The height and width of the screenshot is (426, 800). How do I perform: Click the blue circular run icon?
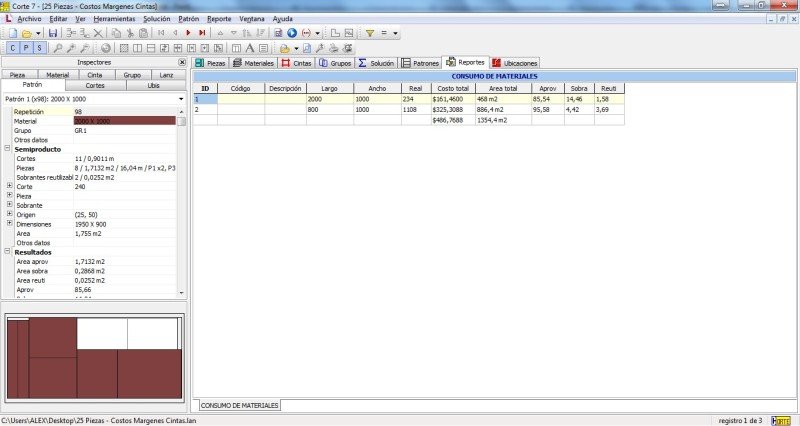[x=291, y=33]
